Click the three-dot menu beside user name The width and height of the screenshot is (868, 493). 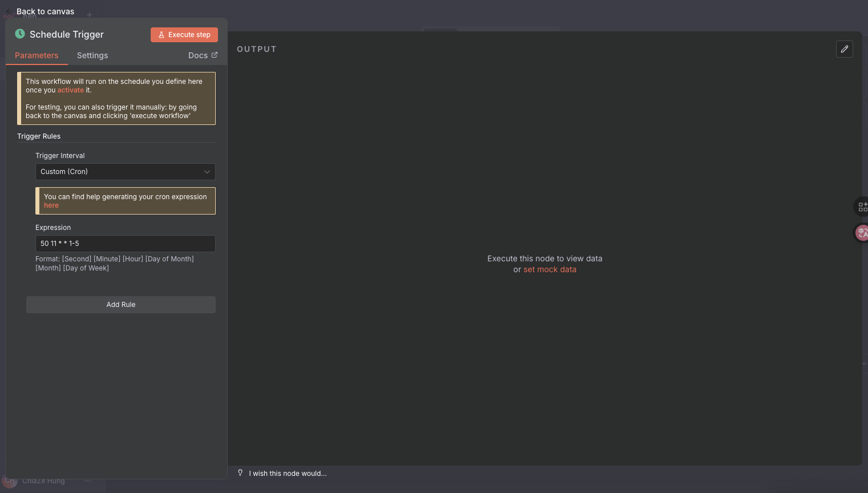tap(88, 481)
